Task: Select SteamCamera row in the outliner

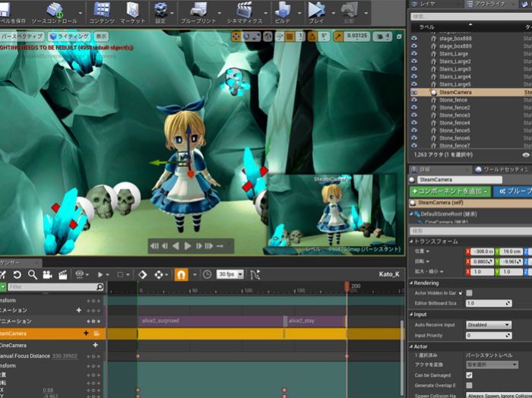Action: [x=471, y=92]
